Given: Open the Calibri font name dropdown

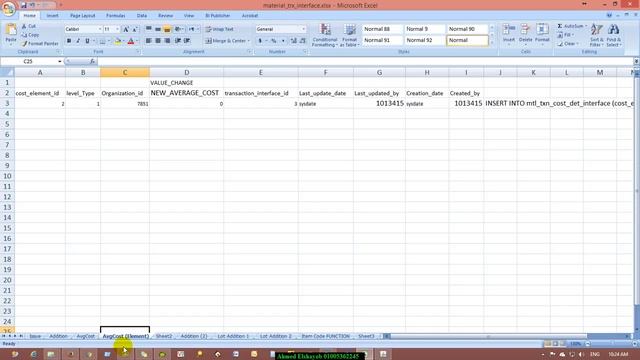Looking at the screenshot, I should coord(100,29).
